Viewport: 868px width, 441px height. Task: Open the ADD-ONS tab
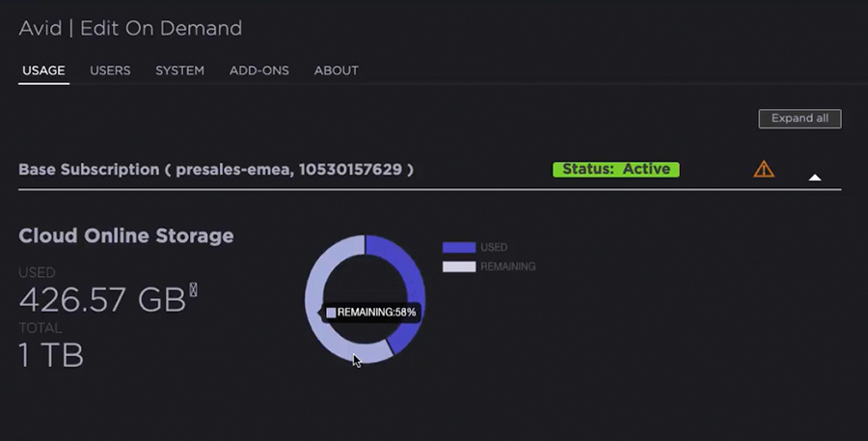click(x=259, y=70)
